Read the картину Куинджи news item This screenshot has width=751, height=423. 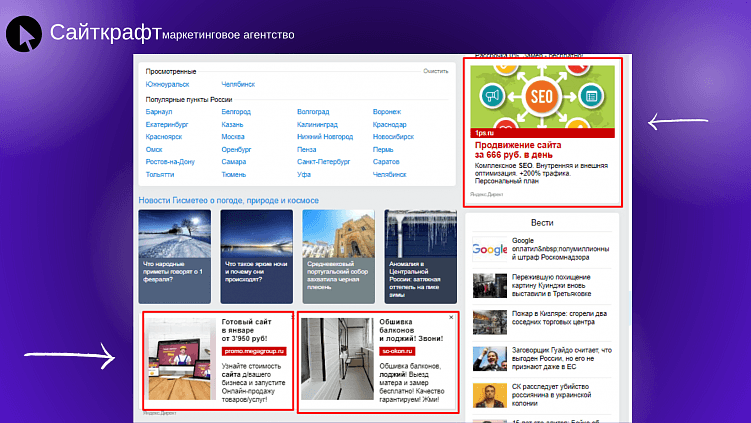click(x=552, y=286)
